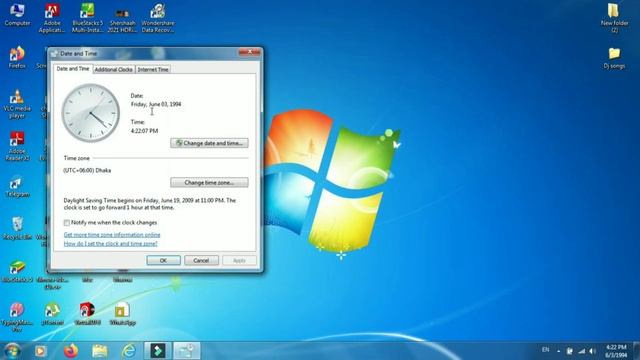Open the WhatsApp desktop icon
The width and height of the screenshot is (640, 360).
(x=122, y=314)
